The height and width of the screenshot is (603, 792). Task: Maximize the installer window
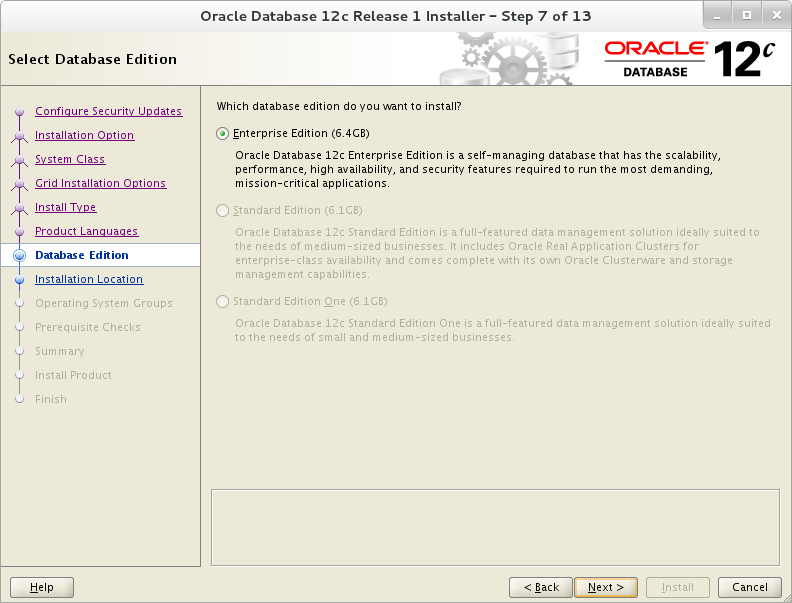click(747, 16)
